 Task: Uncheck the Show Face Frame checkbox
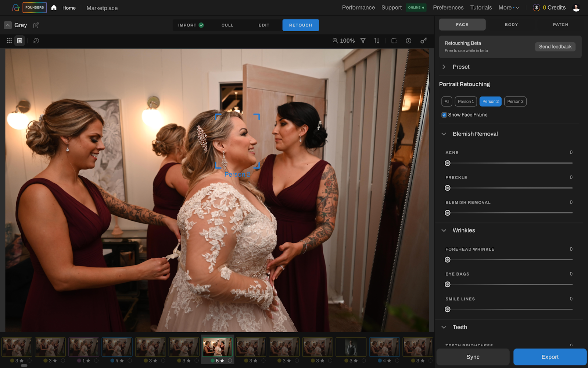444,115
